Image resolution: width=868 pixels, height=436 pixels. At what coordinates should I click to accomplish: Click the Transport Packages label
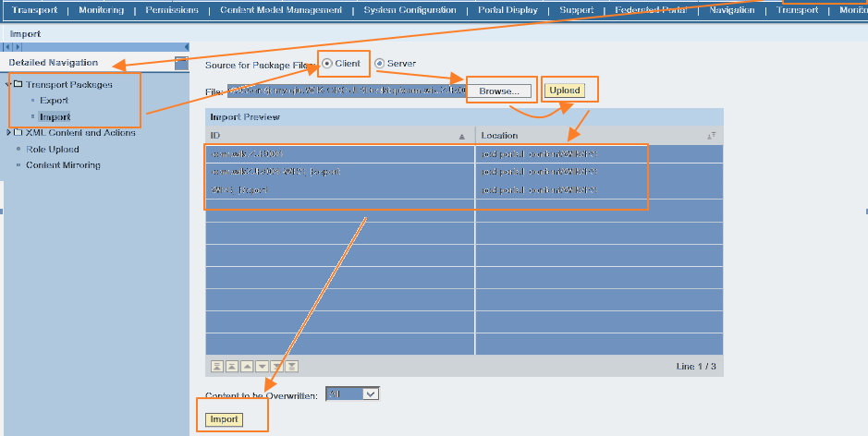tap(68, 85)
